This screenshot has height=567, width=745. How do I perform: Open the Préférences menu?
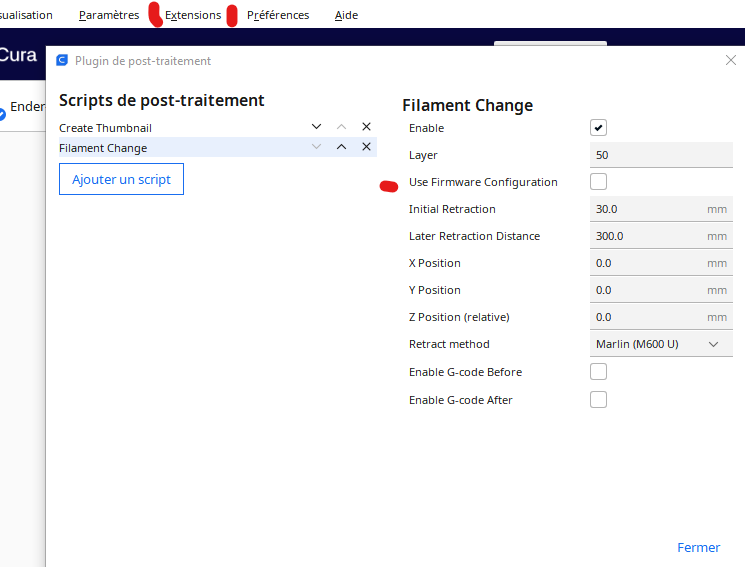[x=278, y=15]
